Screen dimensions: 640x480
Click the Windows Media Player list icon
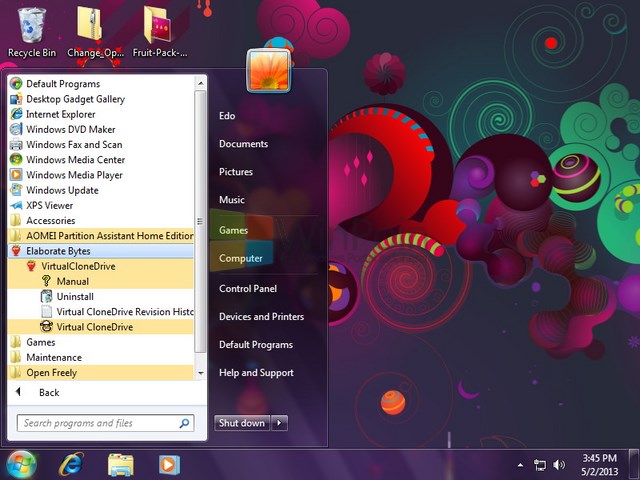pyautogui.click(x=16, y=175)
